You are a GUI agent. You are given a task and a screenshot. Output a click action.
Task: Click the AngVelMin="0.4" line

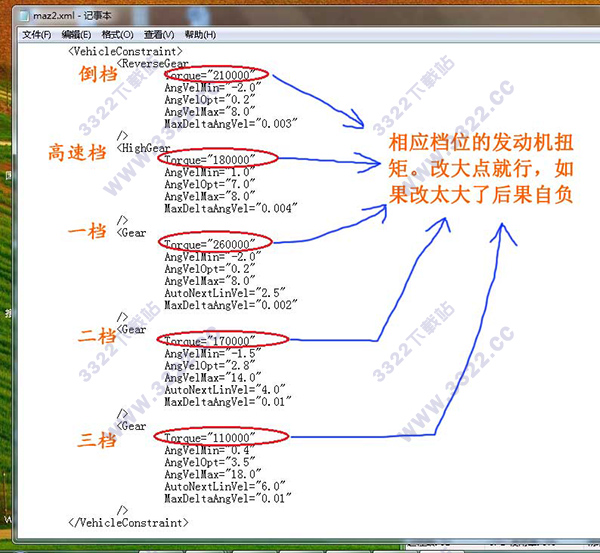210,450
